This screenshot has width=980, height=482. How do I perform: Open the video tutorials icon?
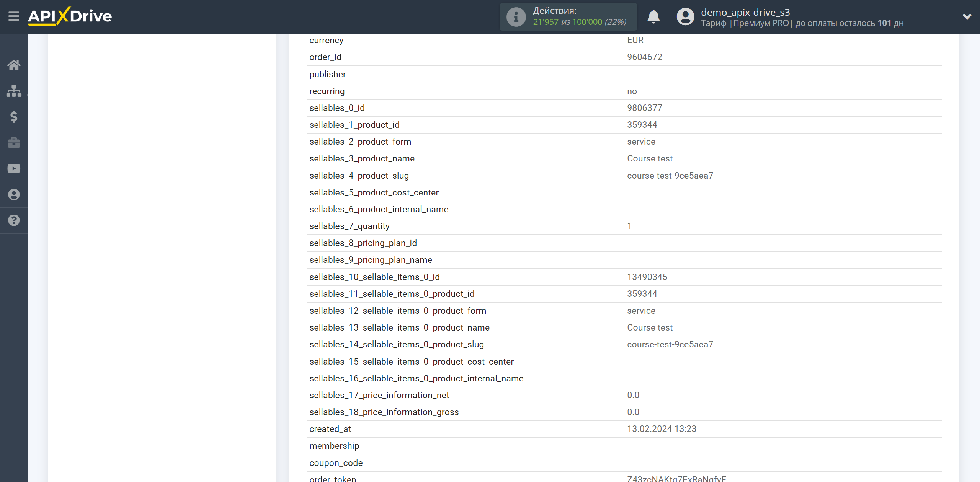coord(14,169)
